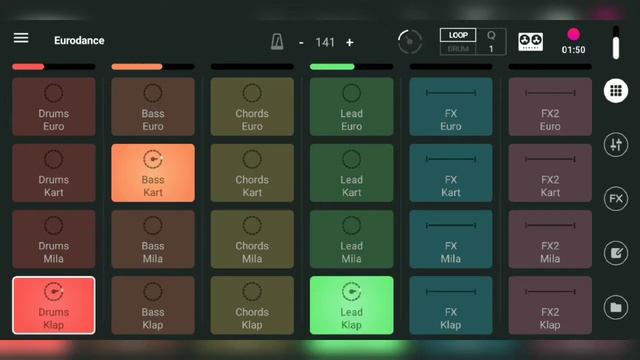Open the hamburger menu
Screen dimensions: 640x360
tap(21, 38)
